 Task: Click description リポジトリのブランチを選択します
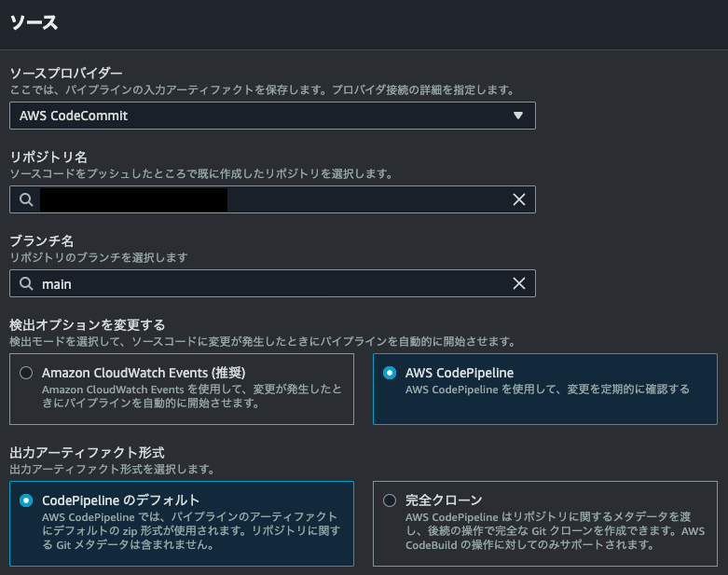coord(99,257)
